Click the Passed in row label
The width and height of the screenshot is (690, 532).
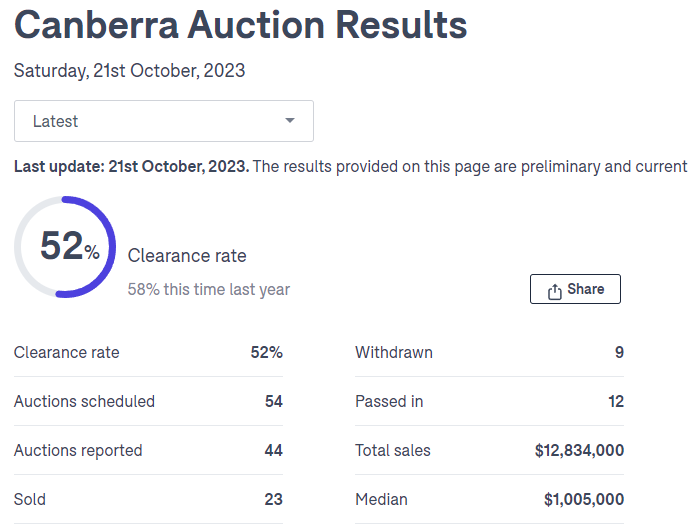pyautogui.click(x=389, y=401)
